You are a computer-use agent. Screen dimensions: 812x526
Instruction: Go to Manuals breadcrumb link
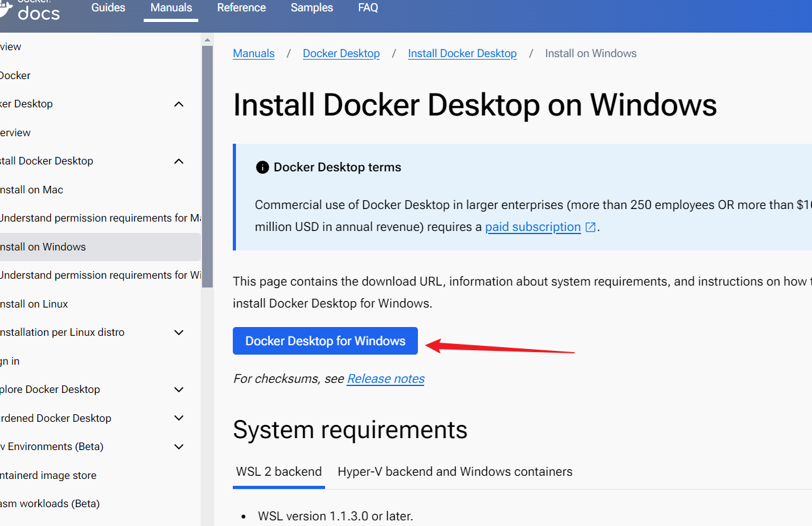tap(254, 53)
